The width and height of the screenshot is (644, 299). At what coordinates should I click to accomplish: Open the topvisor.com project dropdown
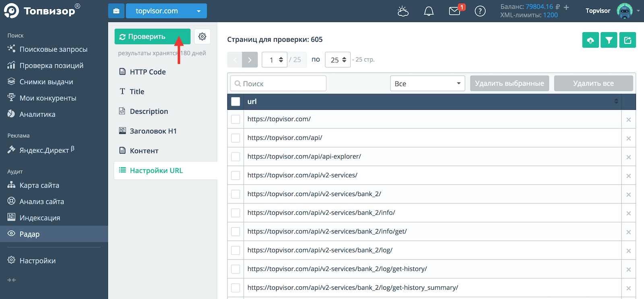[x=166, y=11]
